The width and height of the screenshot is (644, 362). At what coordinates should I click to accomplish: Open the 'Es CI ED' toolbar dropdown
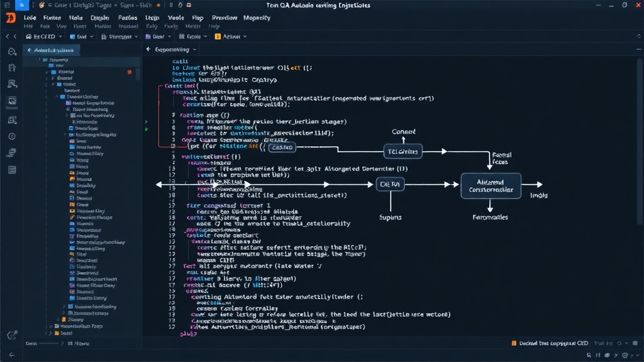pyautogui.click(x=44, y=36)
